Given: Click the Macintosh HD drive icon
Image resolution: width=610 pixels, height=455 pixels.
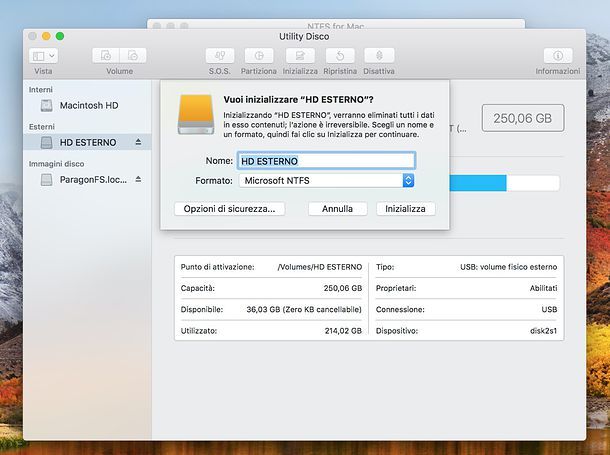Looking at the screenshot, I should (x=47, y=105).
